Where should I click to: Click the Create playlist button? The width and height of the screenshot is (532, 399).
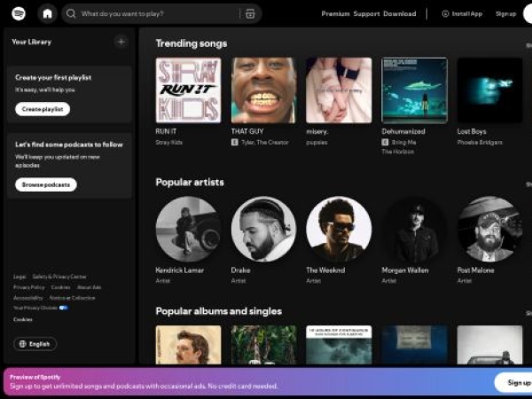click(43, 109)
